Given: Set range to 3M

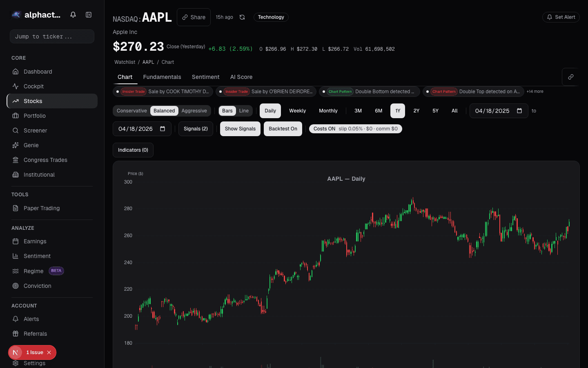Looking at the screenshot, I should pos(358,111).
